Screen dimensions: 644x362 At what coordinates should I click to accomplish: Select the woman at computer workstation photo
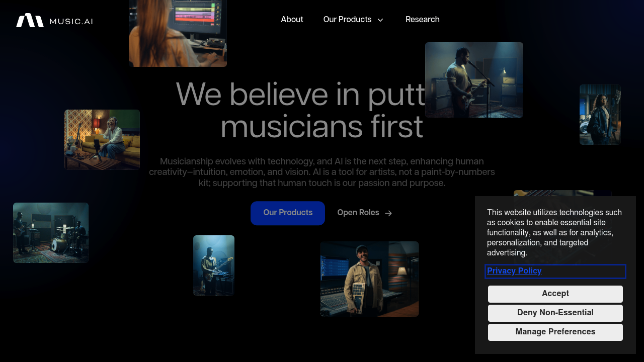click(x=178, y=33)
